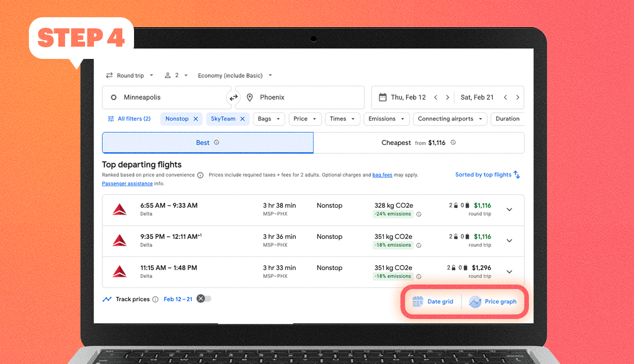
Task: Click the Track prices chart icon
Action: tap(107, 299)
